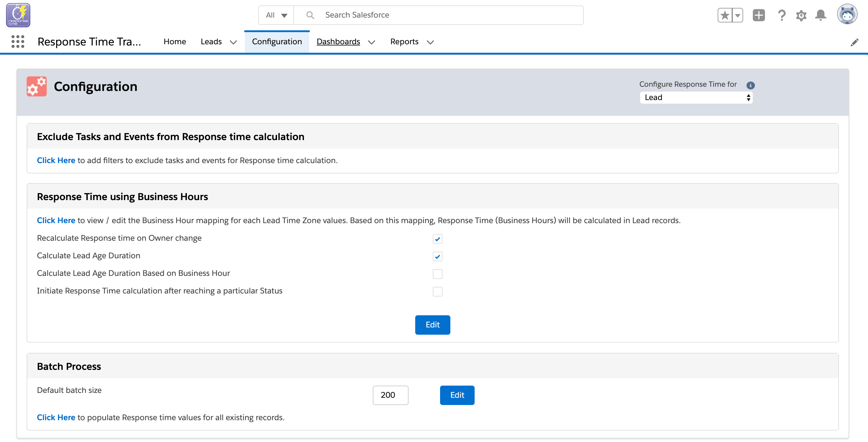868x442 pixels.
Task: Switch to the Home tab
Action: pyautogui.click(x=175, y=42)
